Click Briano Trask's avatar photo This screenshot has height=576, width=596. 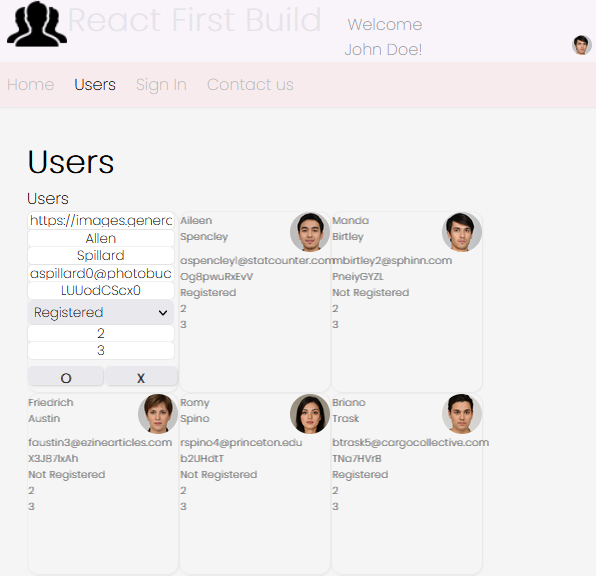tap(462, 414)
